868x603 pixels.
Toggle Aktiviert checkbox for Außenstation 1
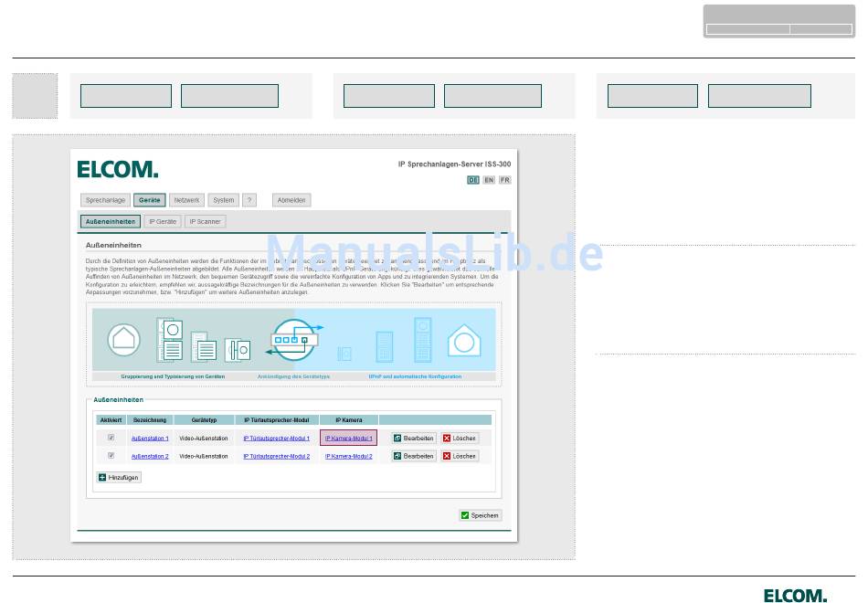[x=111, y=439]
